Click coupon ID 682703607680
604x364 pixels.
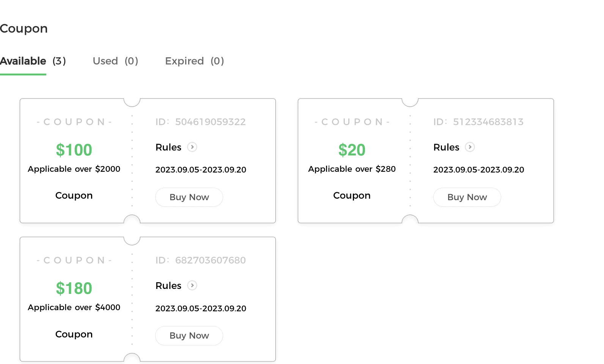[x=210, y=260]
